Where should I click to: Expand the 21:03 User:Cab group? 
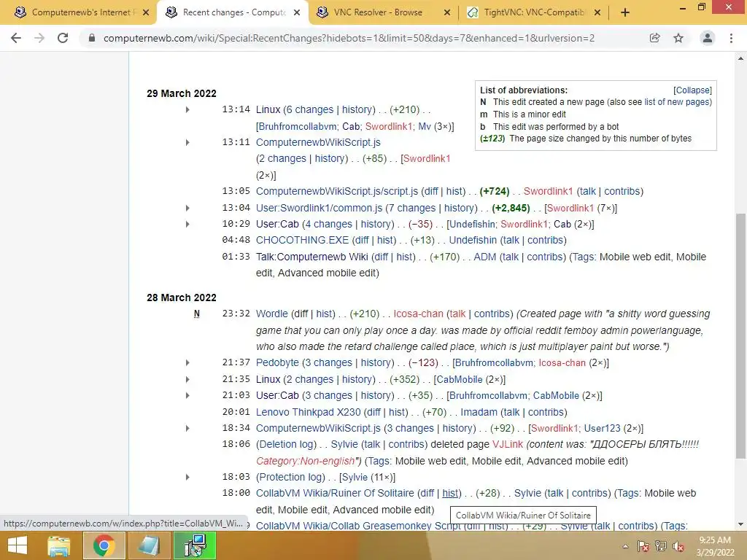(x=187, y=396)
